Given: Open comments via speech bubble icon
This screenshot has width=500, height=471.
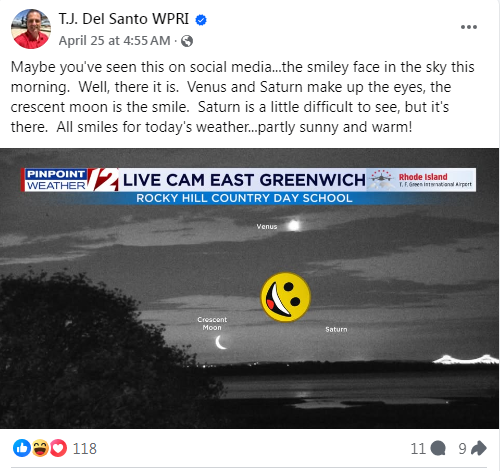Looking at the screenshot, I should [438, 448].
